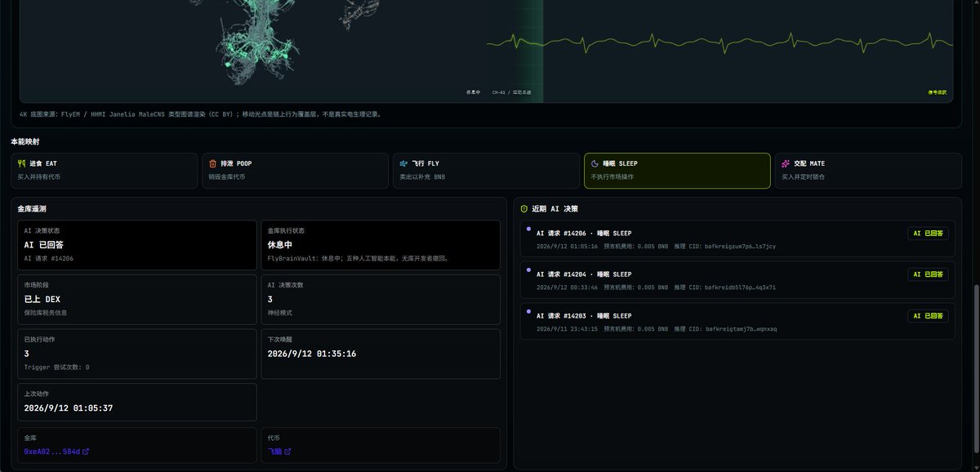Open AI 请求 #14204 decision row

pos(737,279)
